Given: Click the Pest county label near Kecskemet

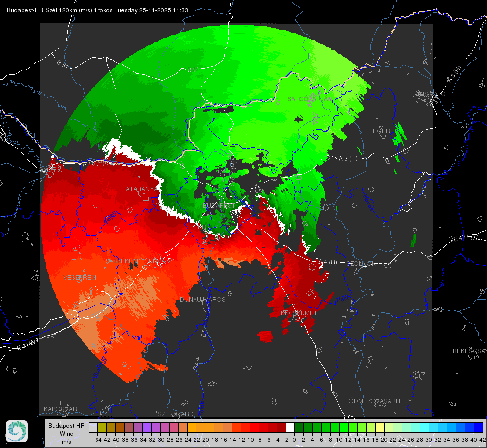Looking at the screenshot, I should click(342, 300).
